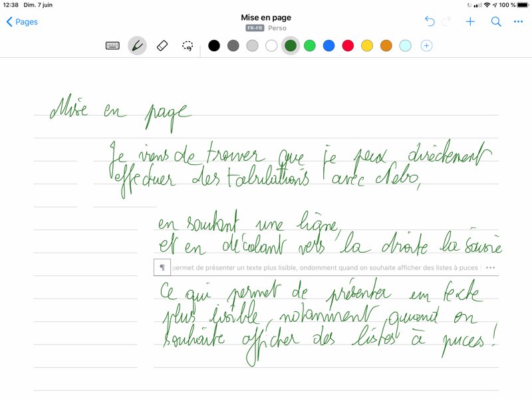The height and width of the screenshot is (399, 532).
Task: Add a custom pen color
Action: tap(427, 46)
